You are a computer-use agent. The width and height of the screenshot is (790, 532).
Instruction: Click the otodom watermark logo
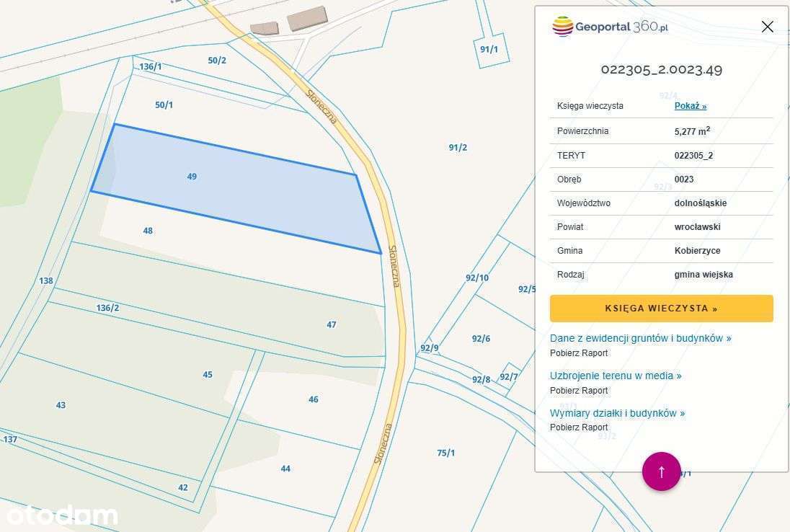click(x=62, y=515)
